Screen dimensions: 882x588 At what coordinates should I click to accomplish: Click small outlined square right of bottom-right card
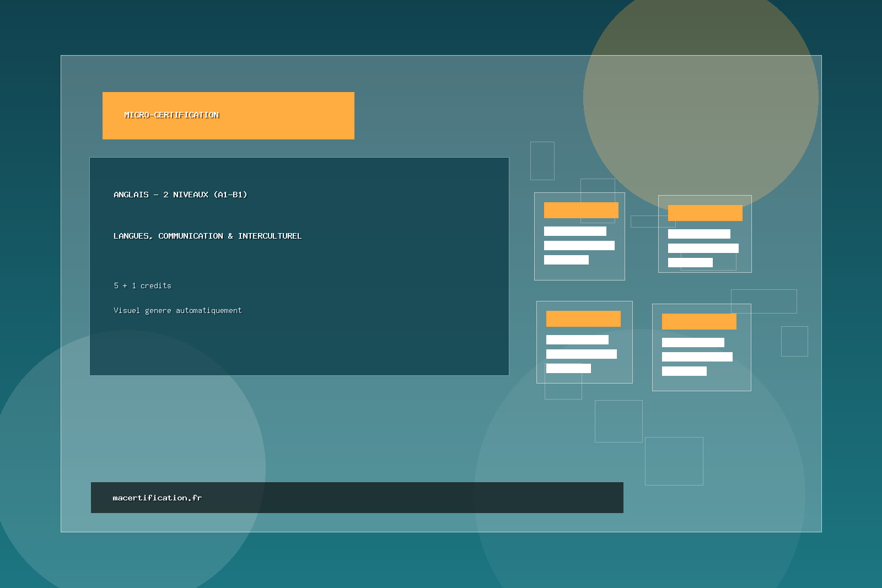point(794,341)
